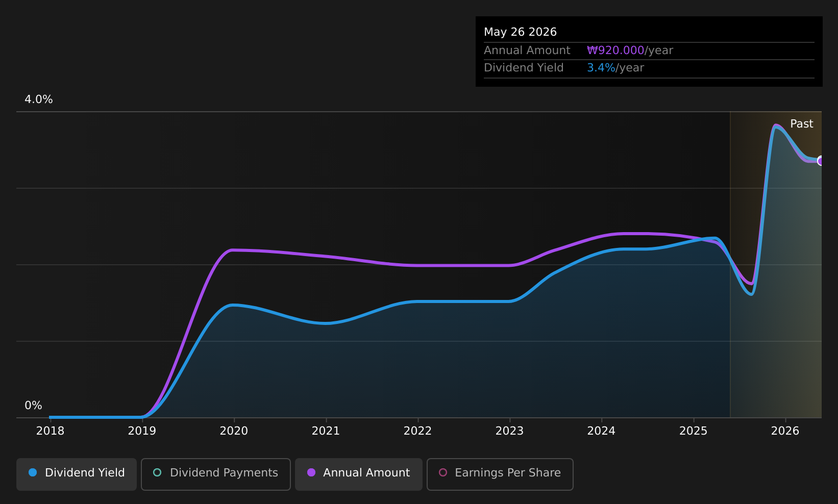Toggle the Annual Amount legend series
Screen dimensions: 838x504
click(x=359, y=474)
